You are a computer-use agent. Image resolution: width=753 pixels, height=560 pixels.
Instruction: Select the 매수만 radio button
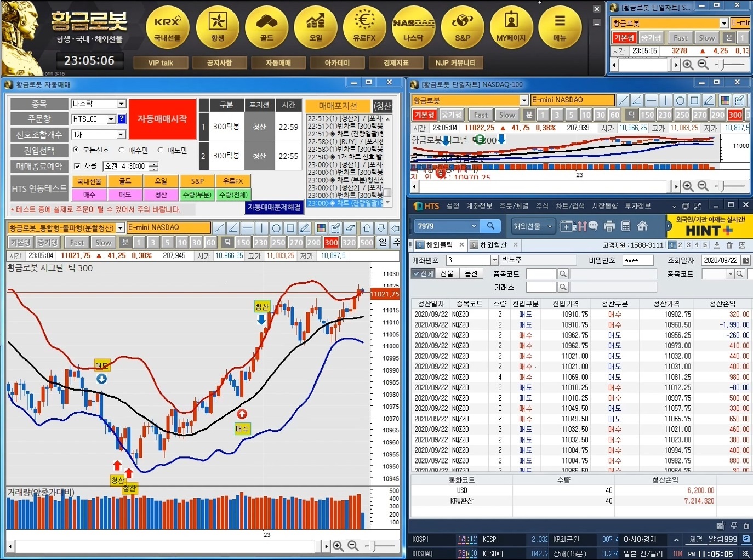pyautogui.click(x=121, y=150)
